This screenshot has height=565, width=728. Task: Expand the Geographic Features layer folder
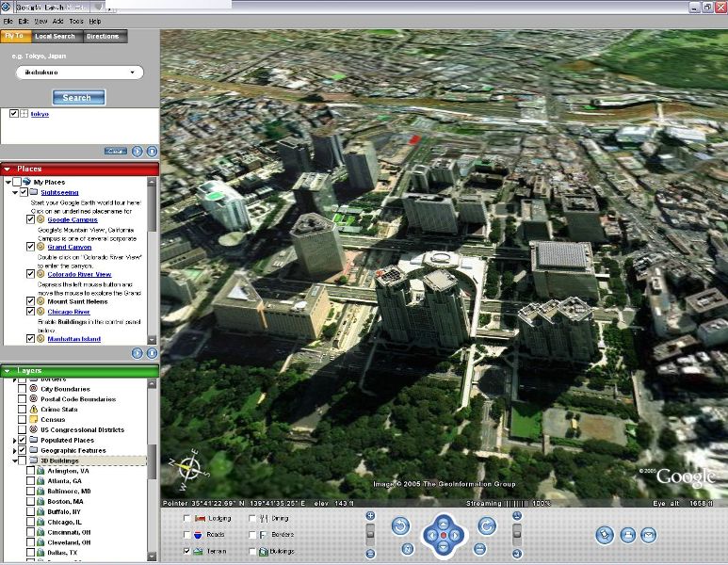(x=14, y=450)
